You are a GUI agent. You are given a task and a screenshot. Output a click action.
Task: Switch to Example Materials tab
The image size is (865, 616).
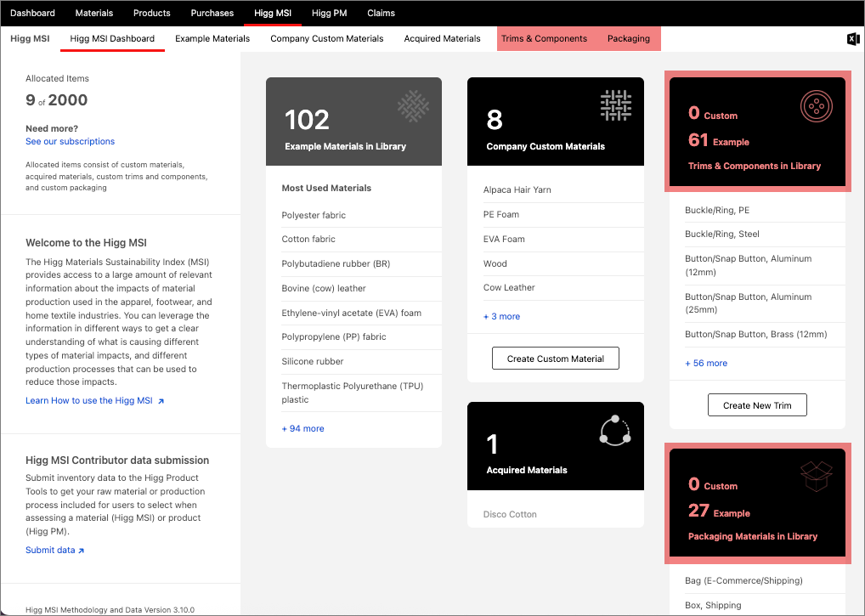point(212,38)
